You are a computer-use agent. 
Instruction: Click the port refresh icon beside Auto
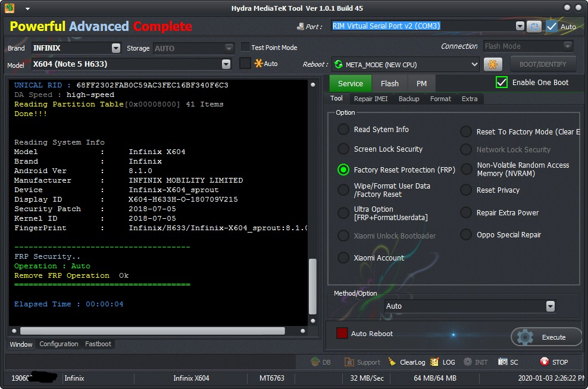534,26
